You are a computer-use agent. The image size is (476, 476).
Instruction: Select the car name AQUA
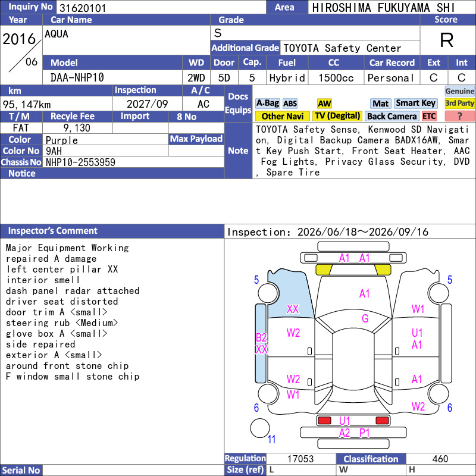57,34
